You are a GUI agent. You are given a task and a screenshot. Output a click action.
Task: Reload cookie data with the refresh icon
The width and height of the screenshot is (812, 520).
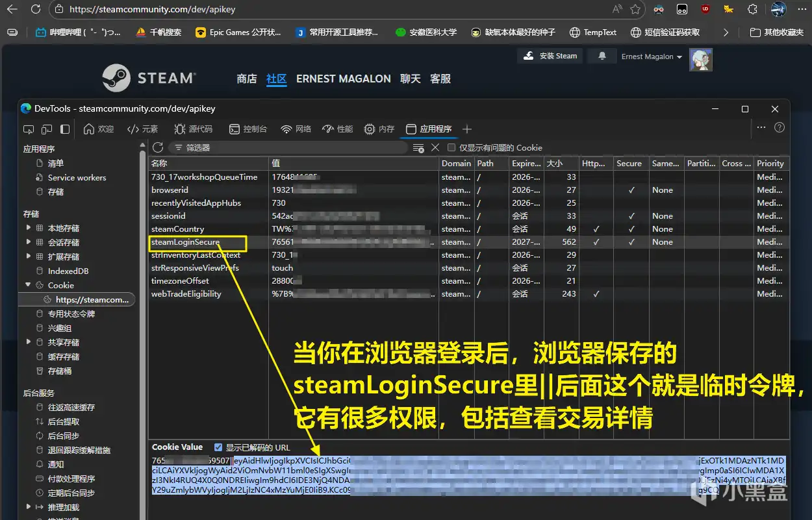[157, 147]
